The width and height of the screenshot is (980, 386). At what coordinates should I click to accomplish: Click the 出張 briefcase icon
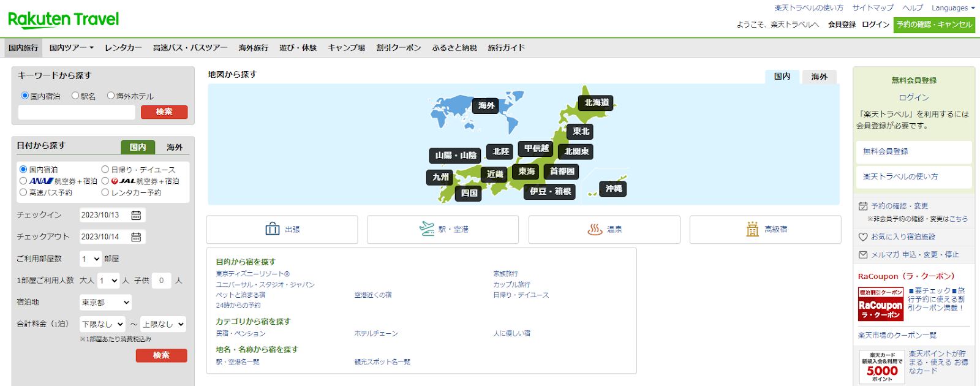coord(273,229)
